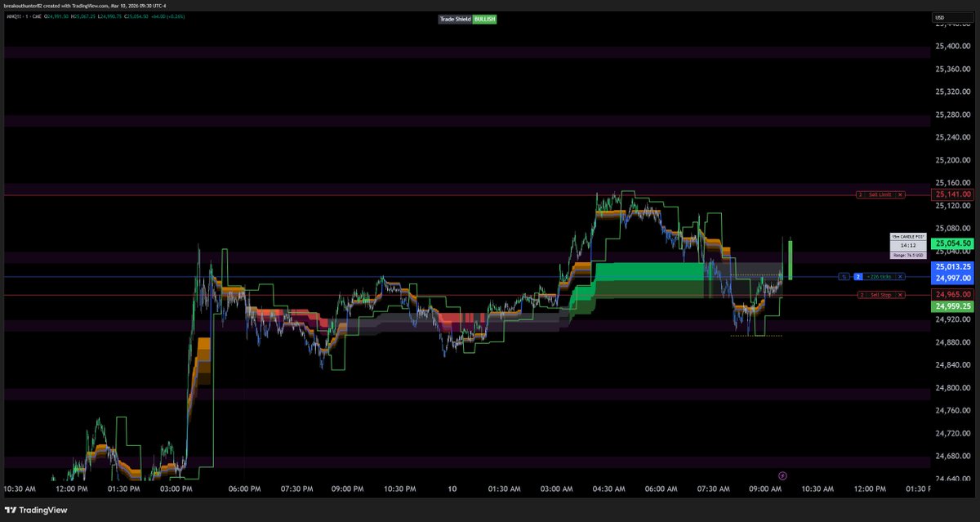Click the 07:30 AM time axis label
Image resolution: width=980 pixels, height=522 pixels.
[x=714, y=489]
